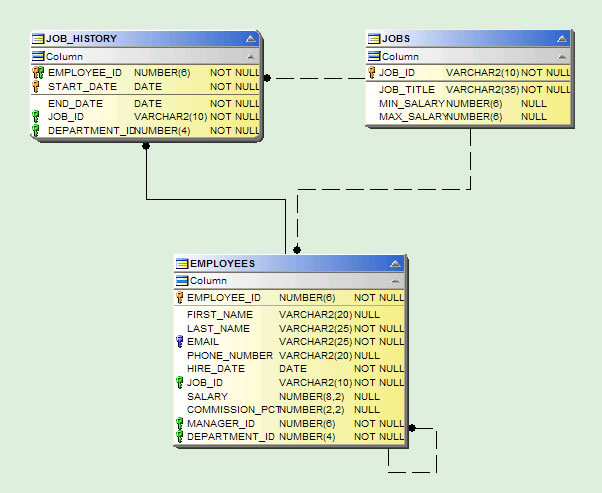Screen dimensions: 602x493
Task: Select the EMPLOYEES table title bar
Action: [x=290, y=264]
